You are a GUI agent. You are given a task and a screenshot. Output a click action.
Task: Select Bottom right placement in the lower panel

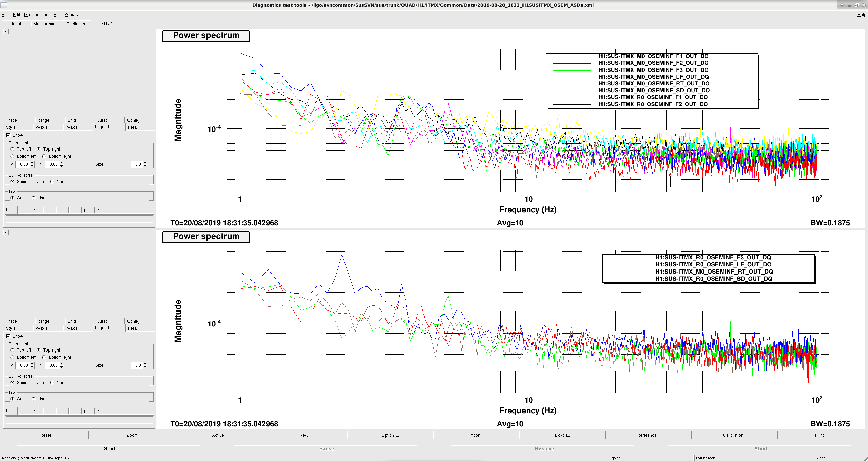(x=44, y=357)
